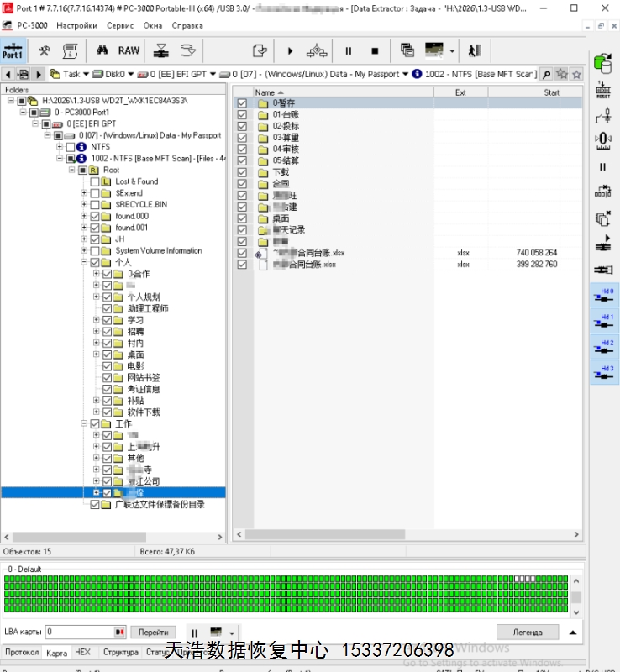Toggle checkbox for $RECYCLE.BIN folder
The width and height of the screenshot is (620, 672).
point(95,205)
